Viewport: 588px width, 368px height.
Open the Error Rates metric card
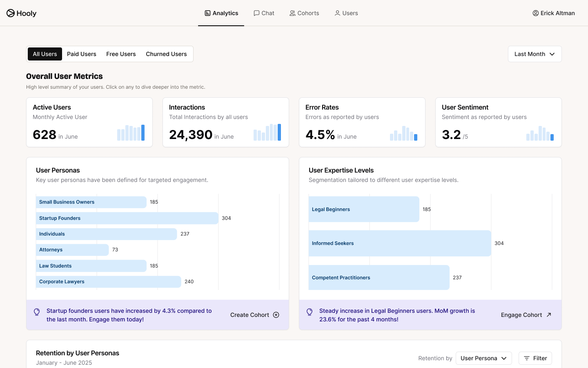point(362,122)
